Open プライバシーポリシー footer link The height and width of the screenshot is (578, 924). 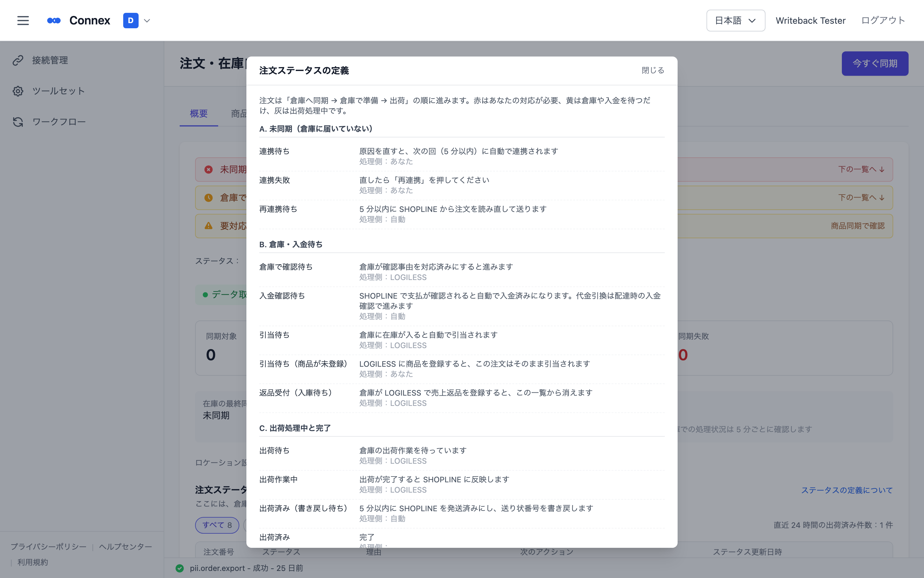tap(48, 547)
